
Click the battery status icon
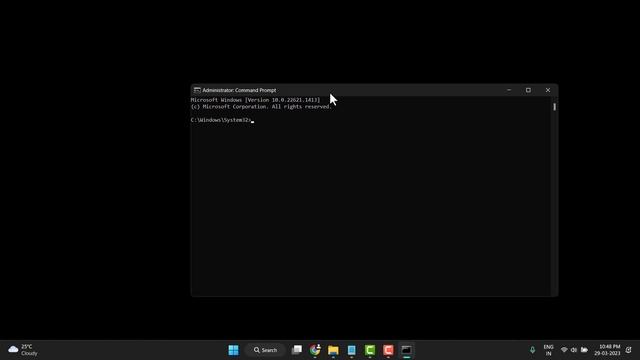coord(584,350)
